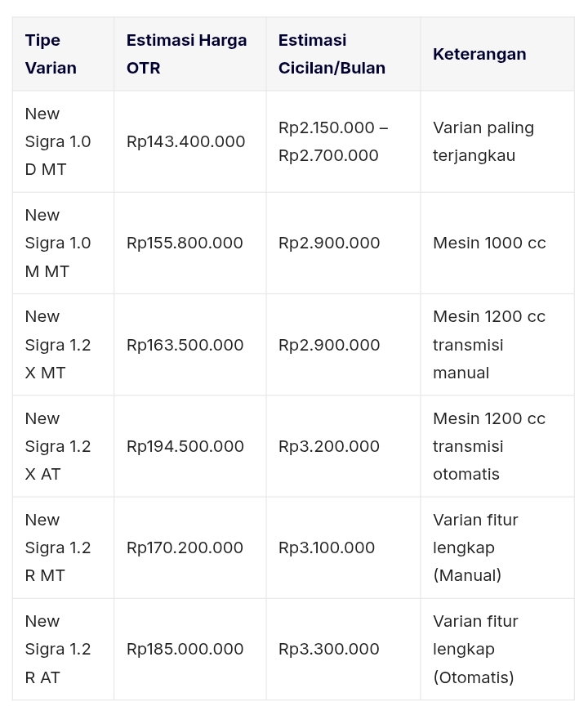The image size is (588, 715).
Task: Click the Rp143.400.000 price cell
Action: 185,141
